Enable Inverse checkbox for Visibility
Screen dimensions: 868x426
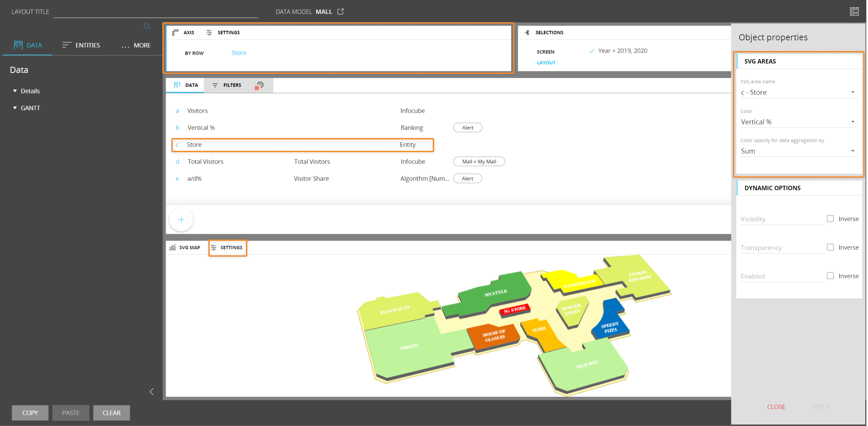click(x=830, y=219)
